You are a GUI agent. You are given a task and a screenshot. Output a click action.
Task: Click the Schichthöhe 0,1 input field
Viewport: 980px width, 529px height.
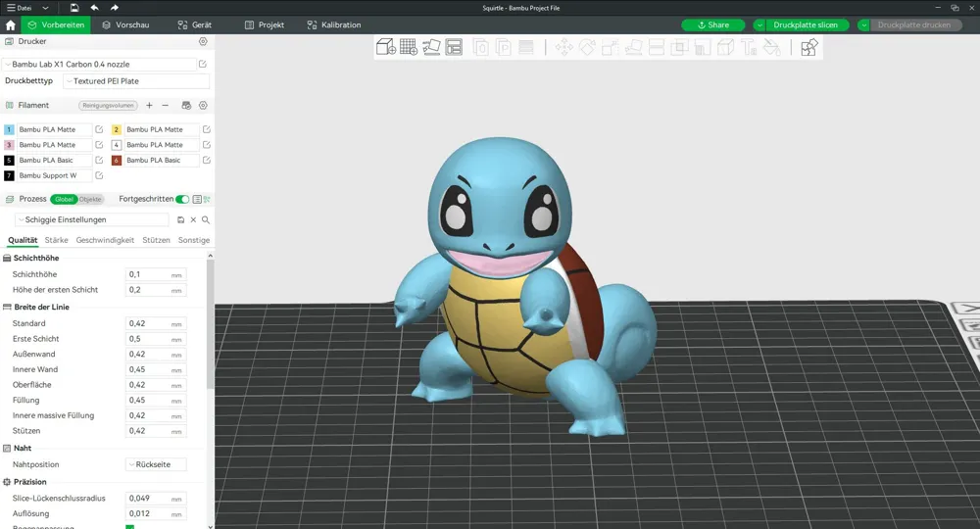[x=156, y=275]
